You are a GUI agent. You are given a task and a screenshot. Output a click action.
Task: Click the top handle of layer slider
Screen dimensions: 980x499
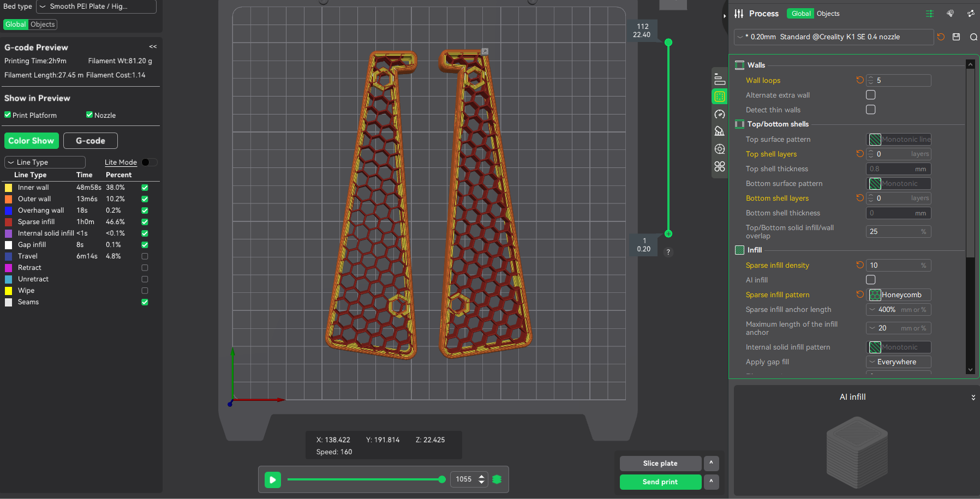coord(668,42)
